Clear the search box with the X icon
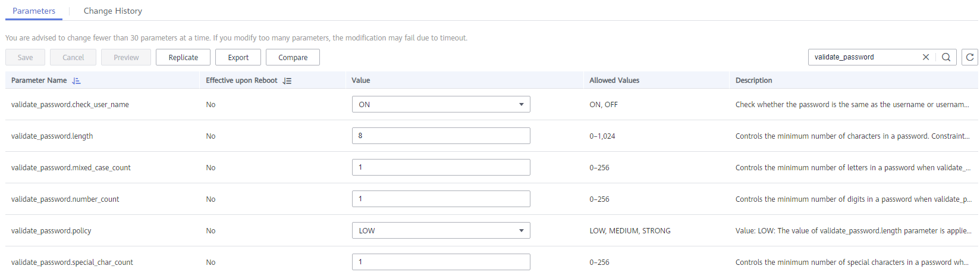The image size is (980, 275). point(926,57)
